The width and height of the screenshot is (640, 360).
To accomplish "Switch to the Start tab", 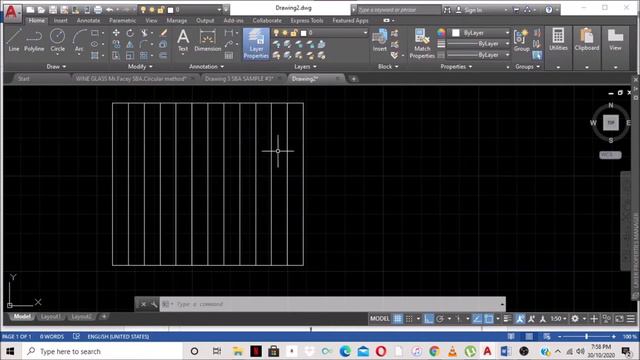I will (24, 78).
